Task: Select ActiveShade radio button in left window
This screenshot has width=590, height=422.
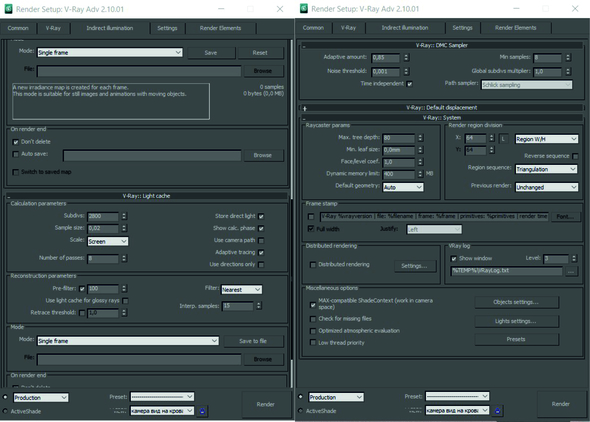Action: 5,411
